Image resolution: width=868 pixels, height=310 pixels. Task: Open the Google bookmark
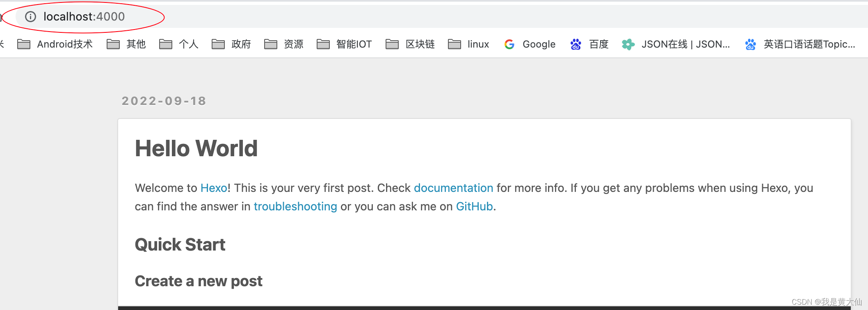click(x=530, y=44)
